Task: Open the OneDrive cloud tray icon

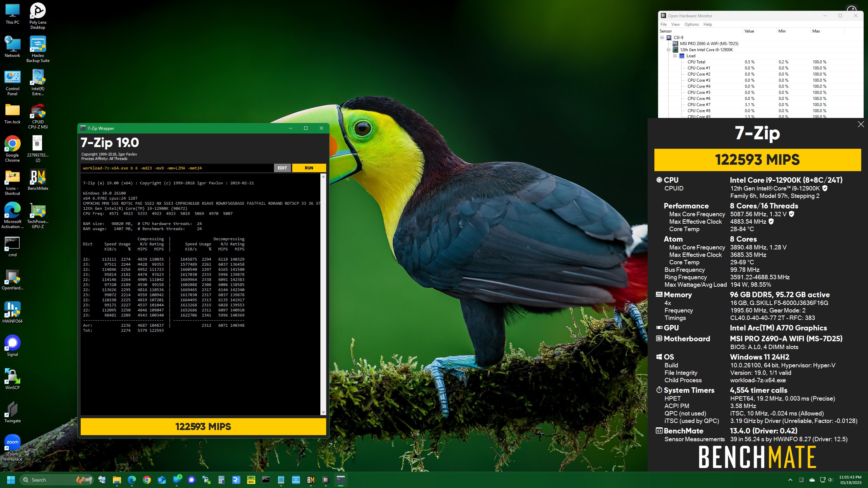Action: (x=812, y=480)
